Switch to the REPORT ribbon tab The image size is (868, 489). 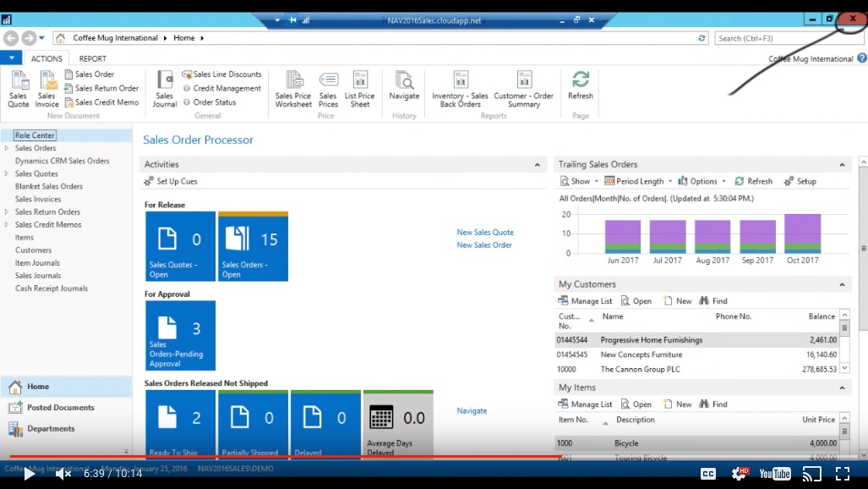[x=92, y=58]
